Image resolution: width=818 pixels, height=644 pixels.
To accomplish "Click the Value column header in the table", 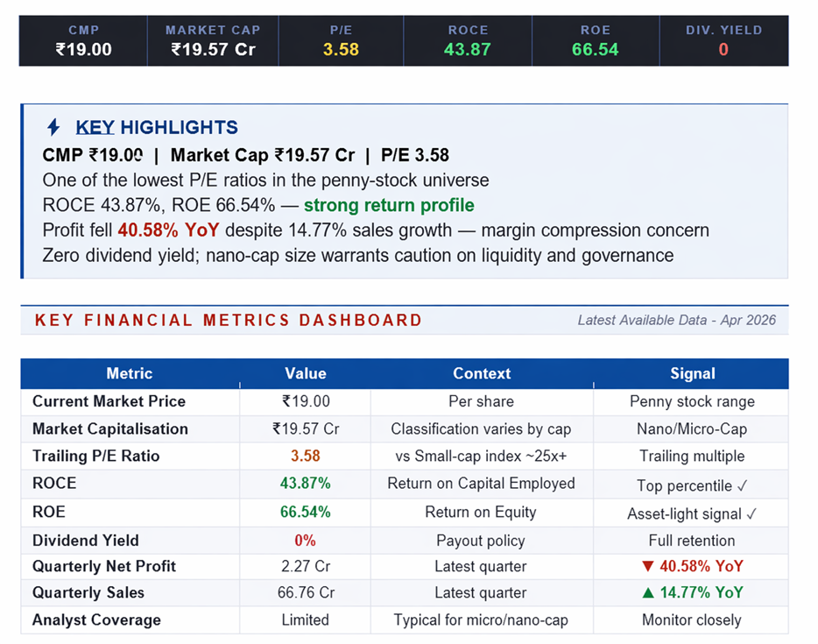I will click(x=305, y=373).
